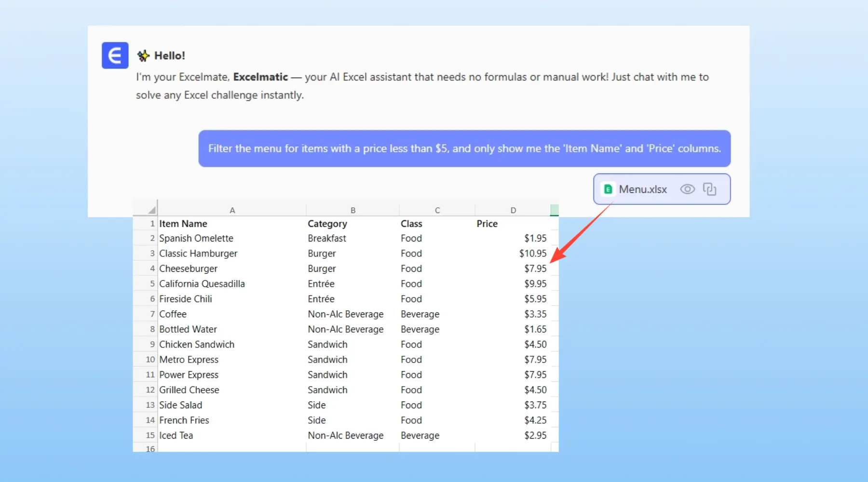The width and height of the screenshot is (868, 482).
Task: Select the Classic Hamburger cell
Action: (198, 254)
